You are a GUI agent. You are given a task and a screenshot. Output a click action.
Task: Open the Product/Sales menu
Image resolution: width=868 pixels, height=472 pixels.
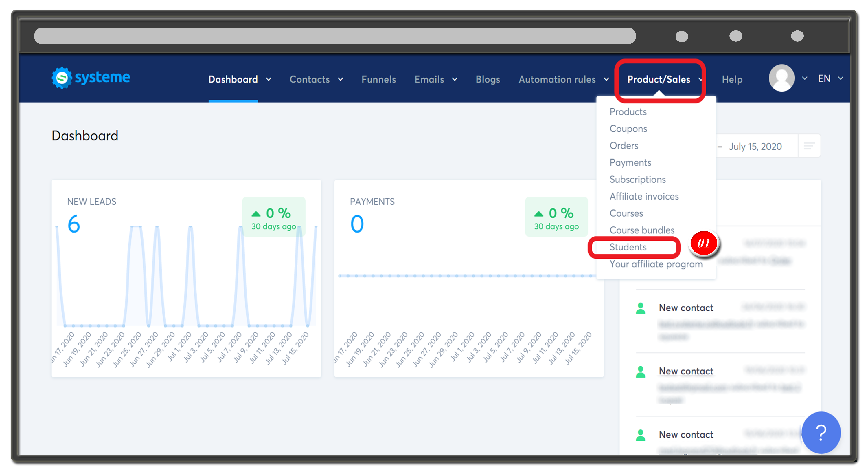coord(659,80)
